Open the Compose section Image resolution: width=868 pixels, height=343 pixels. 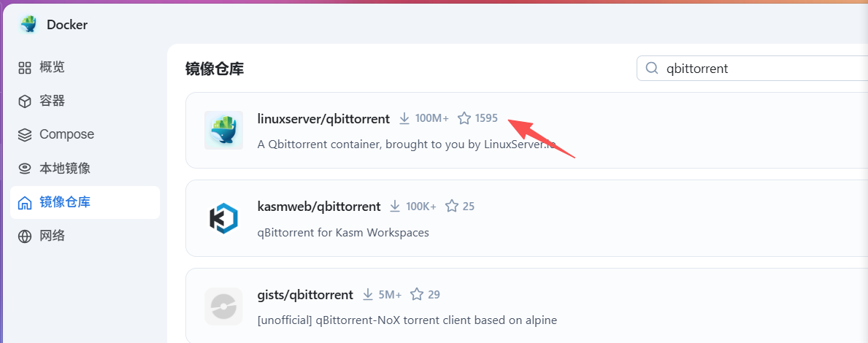(x=66, y=134)
